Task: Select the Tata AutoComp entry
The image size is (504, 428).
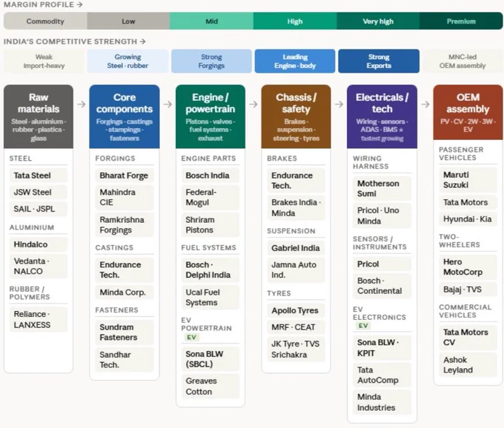Action: pos(382,375)
